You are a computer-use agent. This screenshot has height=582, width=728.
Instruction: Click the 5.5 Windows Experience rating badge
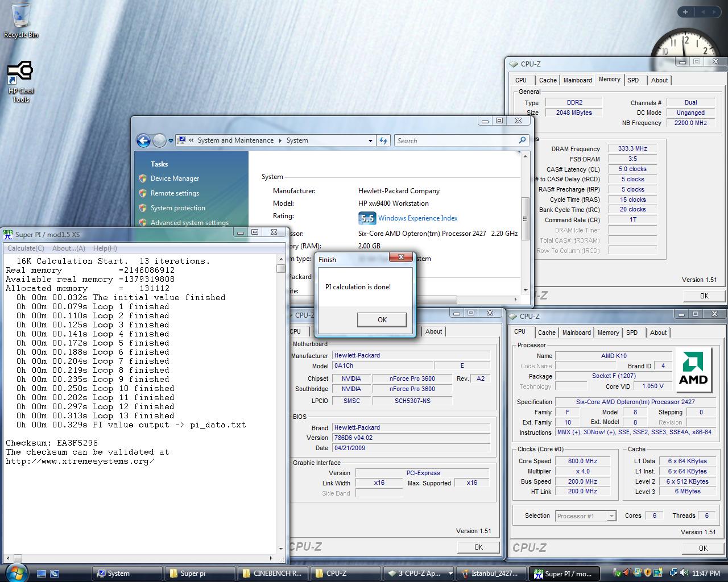pos(367,218)
